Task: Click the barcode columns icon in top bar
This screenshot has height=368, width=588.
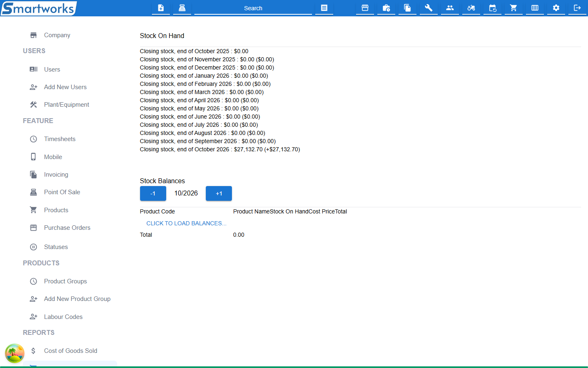Action: [535, 8]
